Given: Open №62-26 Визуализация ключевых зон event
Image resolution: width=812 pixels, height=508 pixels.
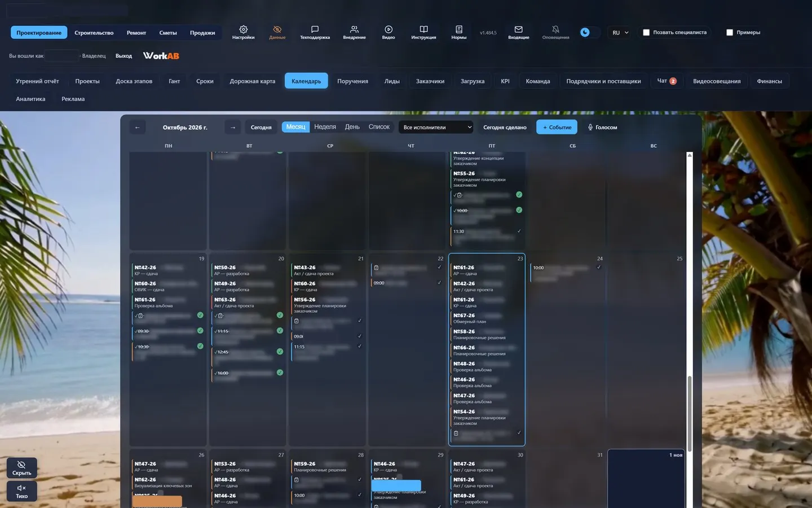Looking at the screenshot, I should click(168, 483).
